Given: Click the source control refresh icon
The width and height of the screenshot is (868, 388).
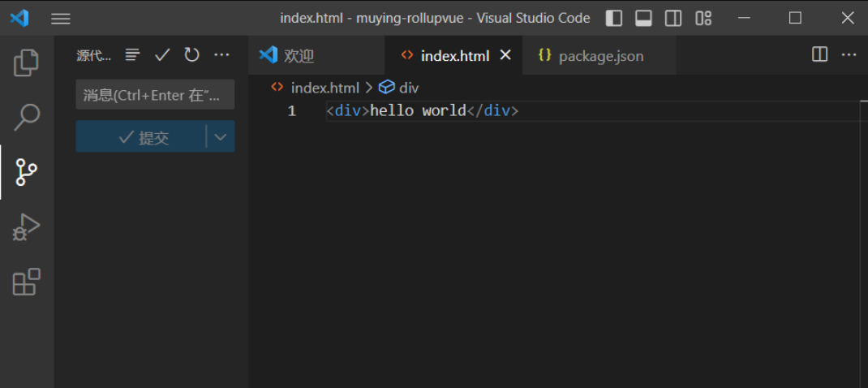Looking at the screenshot, I should point(192,55).
